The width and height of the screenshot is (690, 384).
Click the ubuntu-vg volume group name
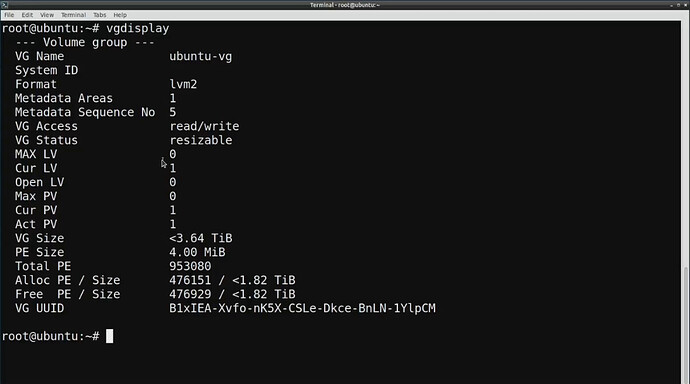[201, 56]
